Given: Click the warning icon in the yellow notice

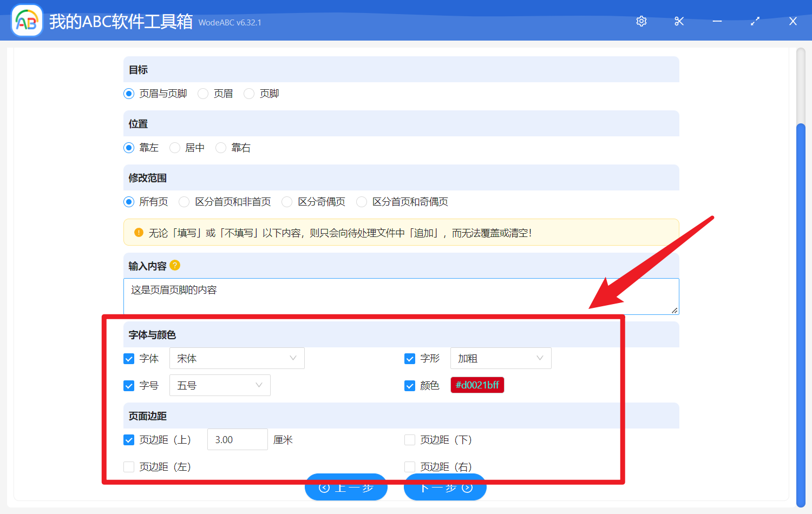Looking at the screenshot, I should click(x=138, y=232).
